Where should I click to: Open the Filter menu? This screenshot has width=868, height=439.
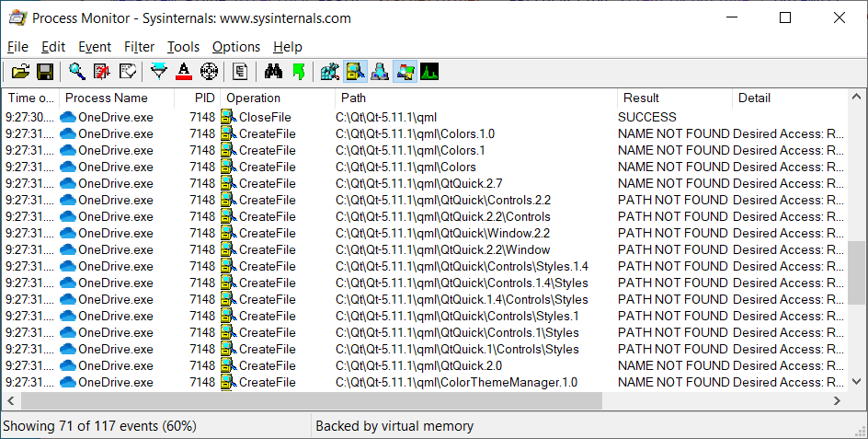tap(139, 47)
